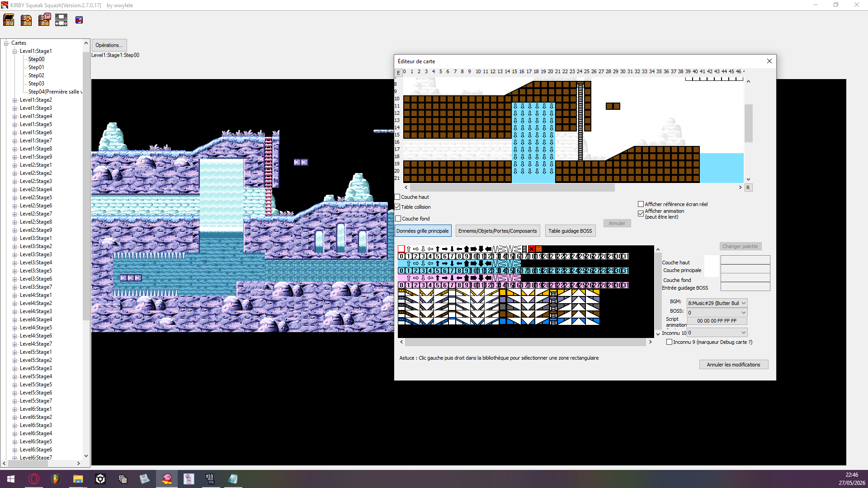
Task: Enable the Couche haut checkbox
Action: tap(398, 197)
